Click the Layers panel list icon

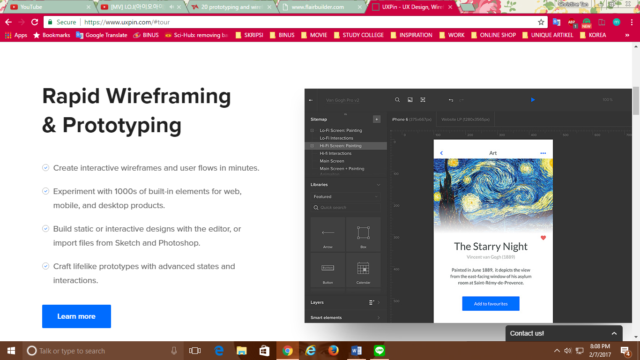click(x=371, y=302)
